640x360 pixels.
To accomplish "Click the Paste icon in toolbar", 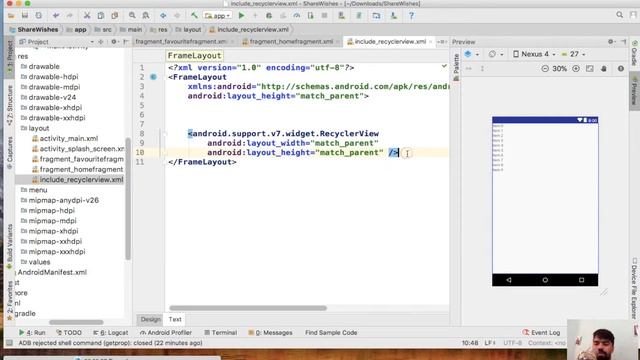I will coord(115,16).
